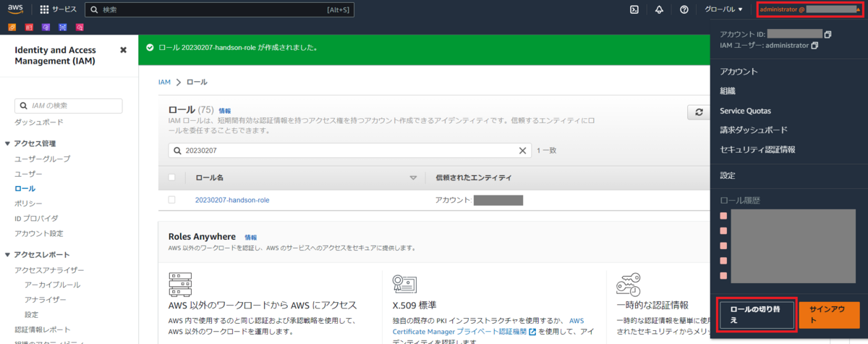Click the ロールの切り替え button
This screenshot has height=344, width=868.
click(x=757, y=315)
